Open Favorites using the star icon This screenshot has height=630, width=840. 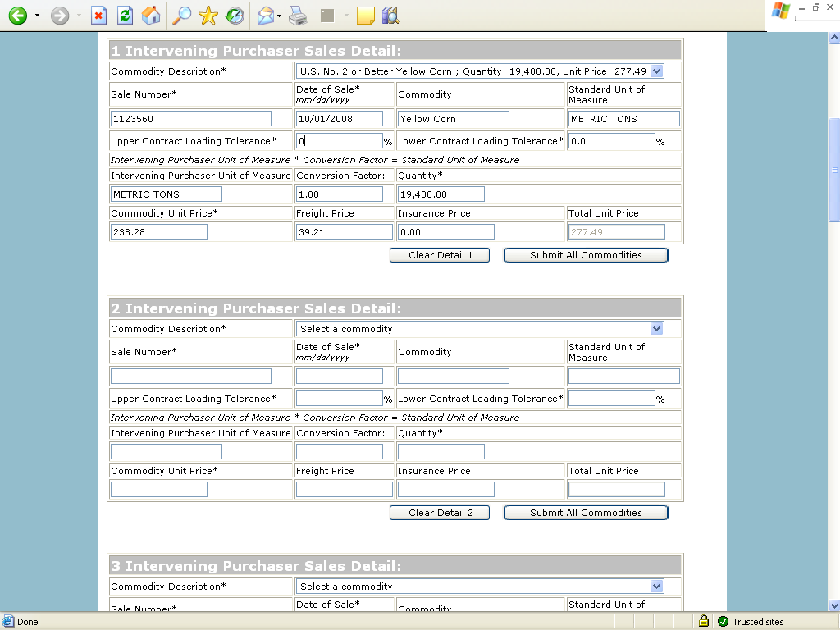[x=208, y=16]
